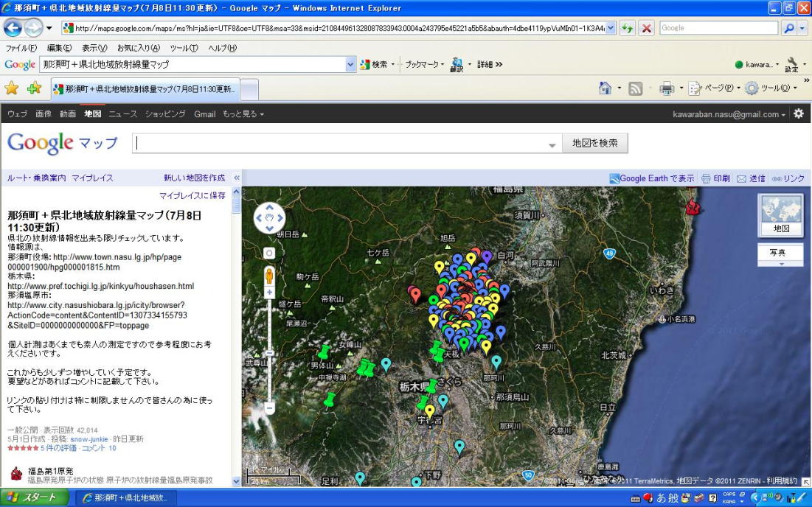Go forward with the browser Forward arrow
812x507 pixels.
34,28
